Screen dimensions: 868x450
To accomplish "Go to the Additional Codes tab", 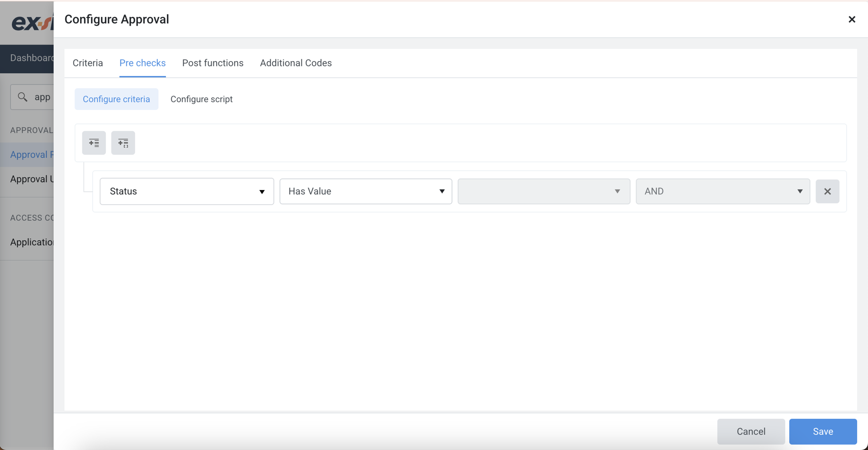I will point(296,63).
